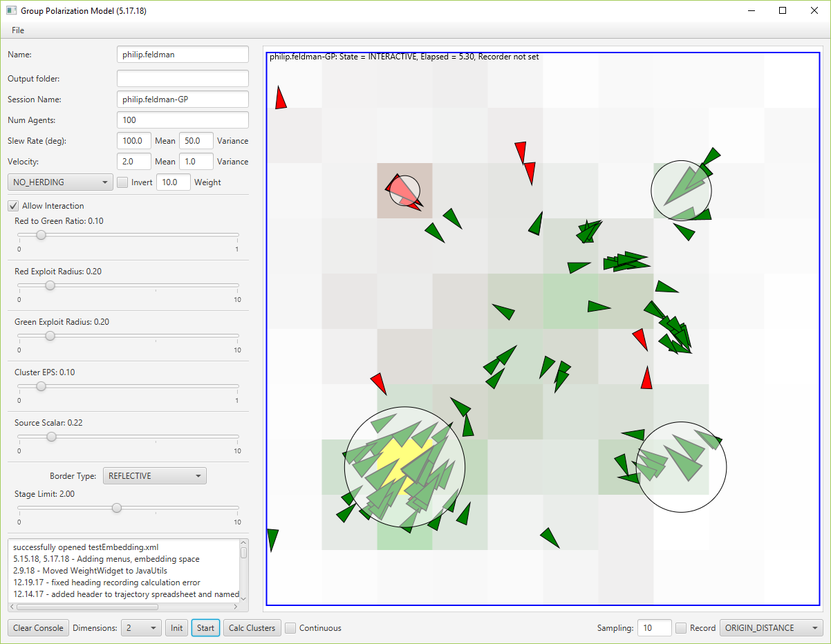The height and width of the screenshot is (644, 831).
Task: Expand the Border Type REFLECTIVE dropdown
Action: pyautogui.click(x=154, y=476)
